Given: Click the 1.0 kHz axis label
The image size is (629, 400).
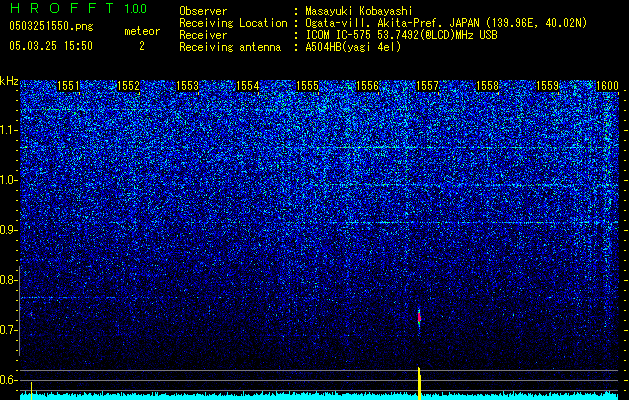Looking at the screenshot, I should 8,181.
